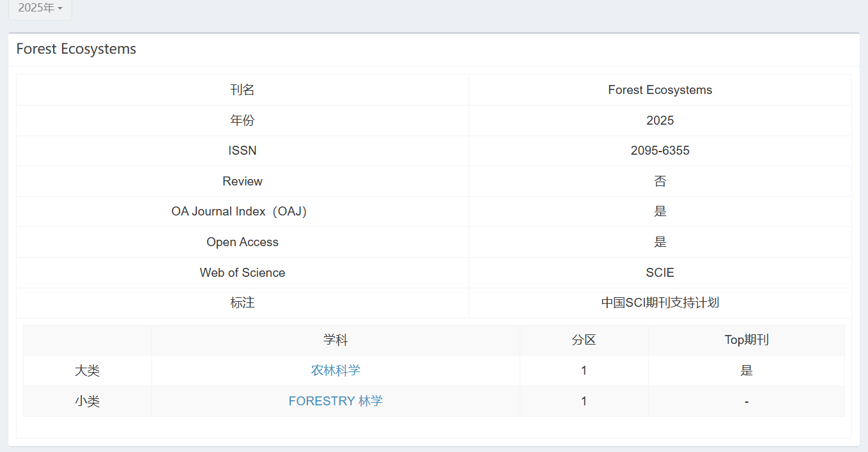Viewport: 868px width, 452px height.
Task: Select the 2025 value in the 年份 row
Action: pos(660,121)
